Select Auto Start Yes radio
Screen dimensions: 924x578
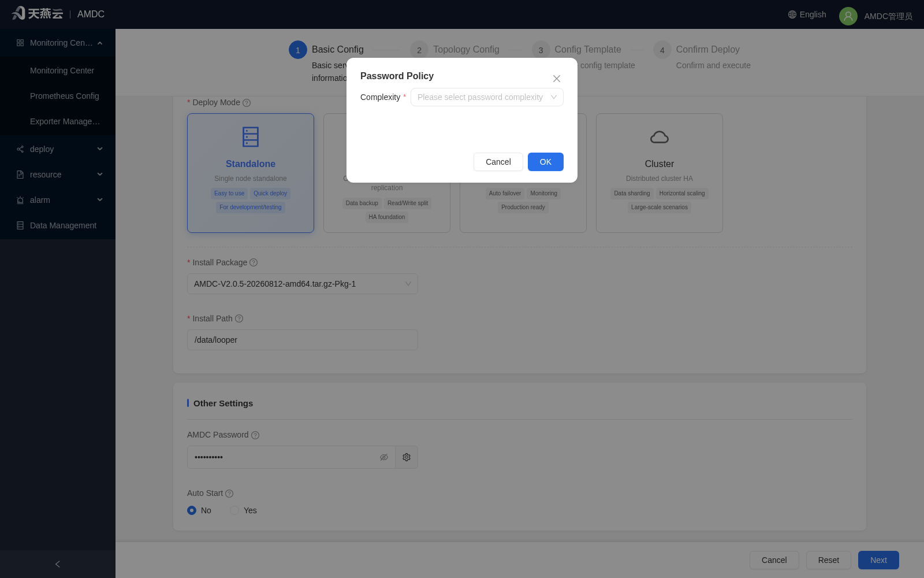click(234, 510)
